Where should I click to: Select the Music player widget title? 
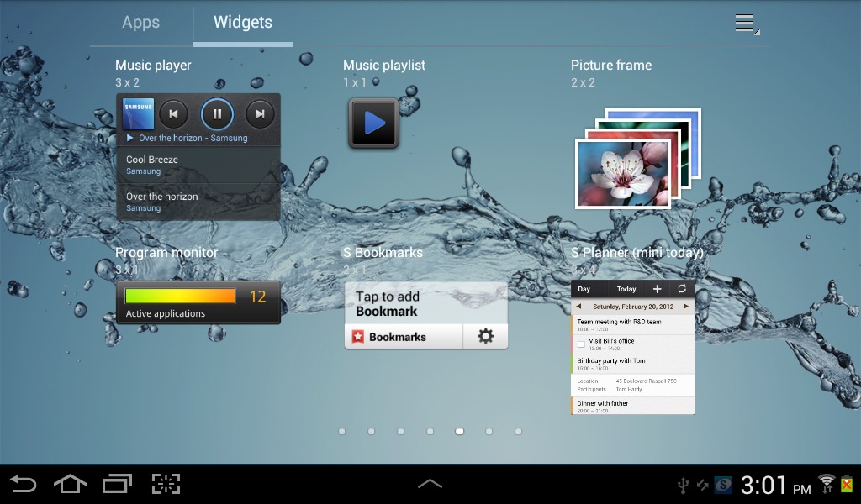pos(153,66)
